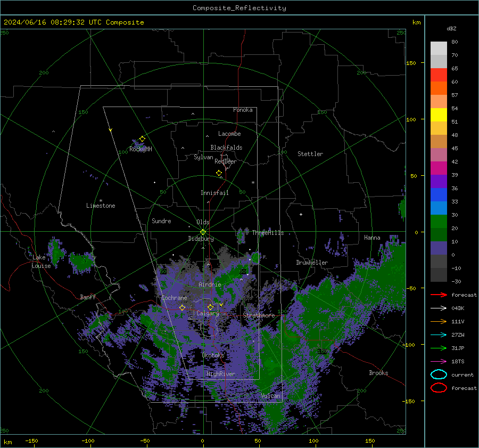Click the Lake Louise label

point(41,262)
